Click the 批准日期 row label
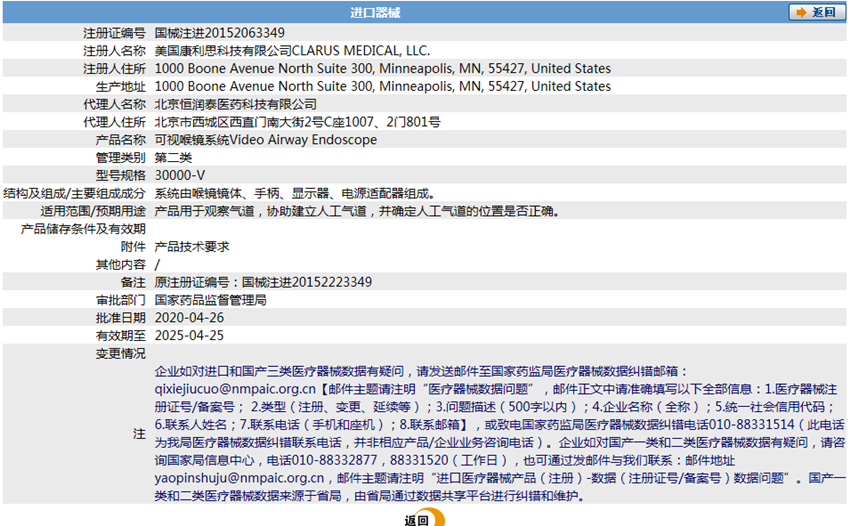 (x=121, y=318)
